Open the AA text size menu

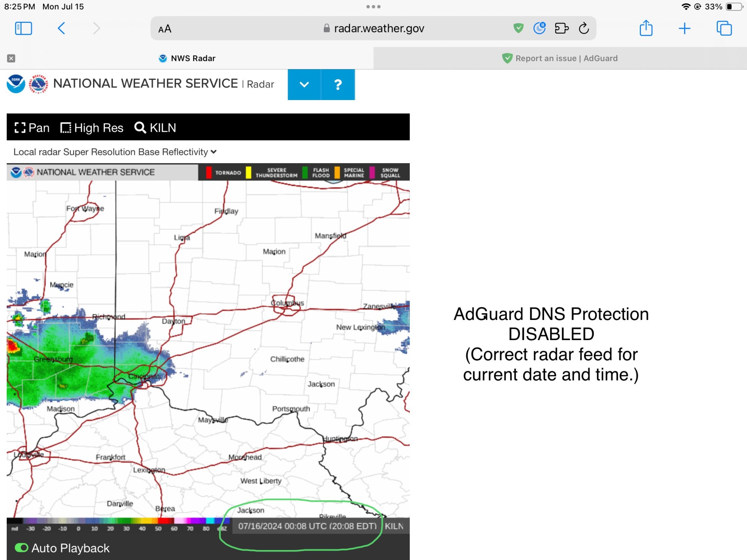(164, 28)
